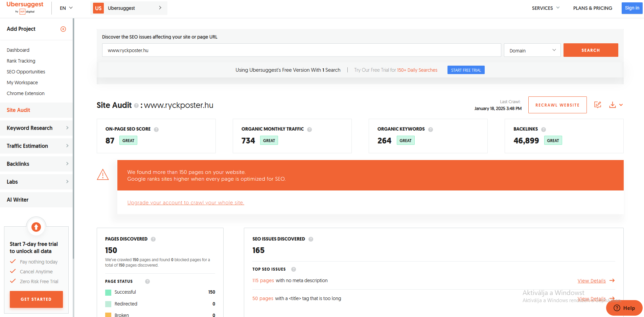
Task: Open Dashboard from the sidebar
Action: click(x=18, y=50)
